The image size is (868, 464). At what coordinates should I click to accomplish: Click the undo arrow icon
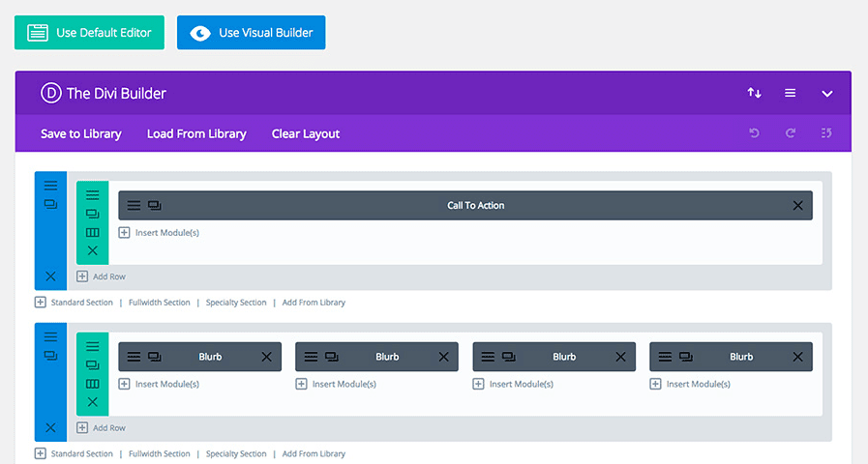tap(754, 133)
